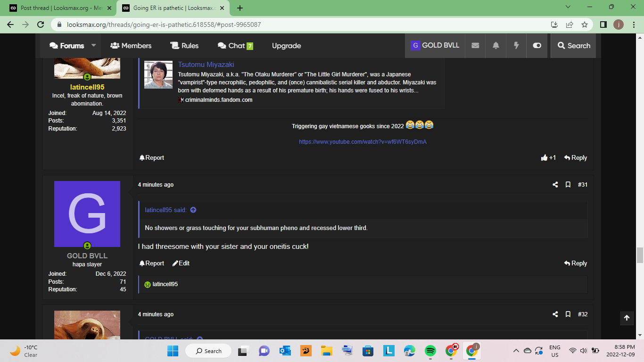Image resolution: width=644 pixels, height=362 pixels.
Task: Share post #31
Action: [555, 185]
